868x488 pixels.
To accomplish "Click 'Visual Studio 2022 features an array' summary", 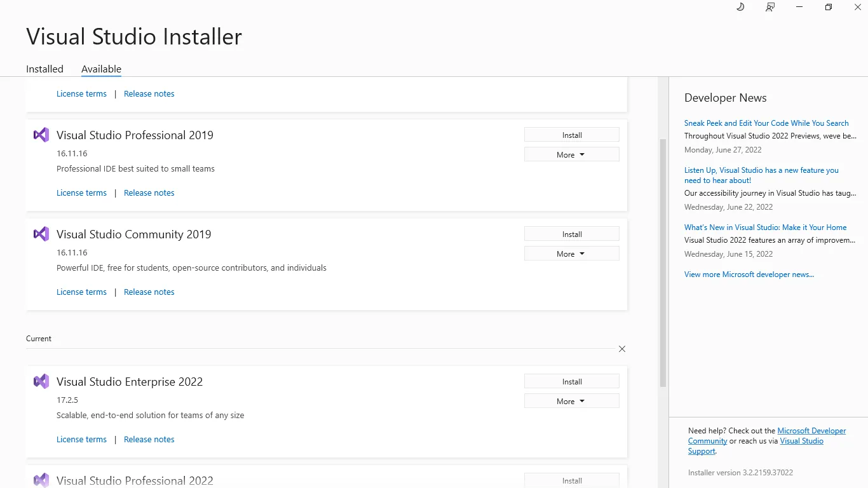I will coord(770,240).
